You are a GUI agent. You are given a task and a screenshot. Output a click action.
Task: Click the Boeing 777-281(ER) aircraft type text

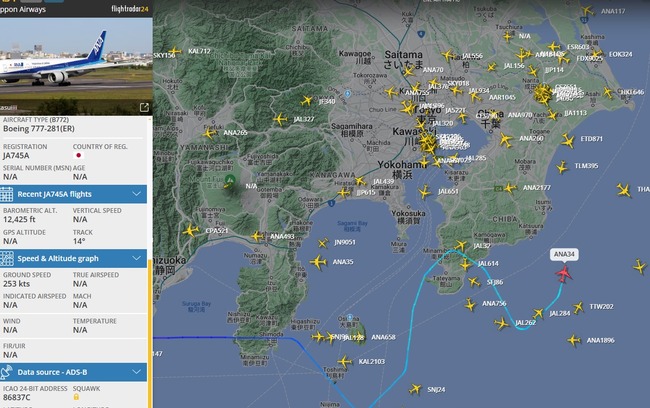point(39,129)
